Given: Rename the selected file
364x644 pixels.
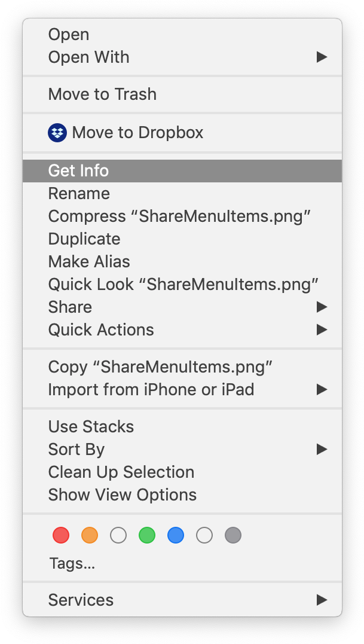Looking at the screenshot, I should pyautogui.click(x=79, y=194).
